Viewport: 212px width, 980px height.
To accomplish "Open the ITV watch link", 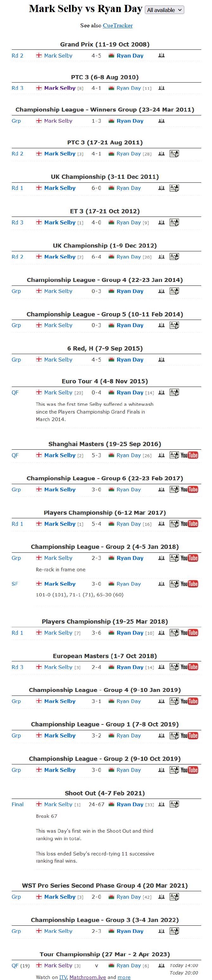I will [x=63, y=977].
